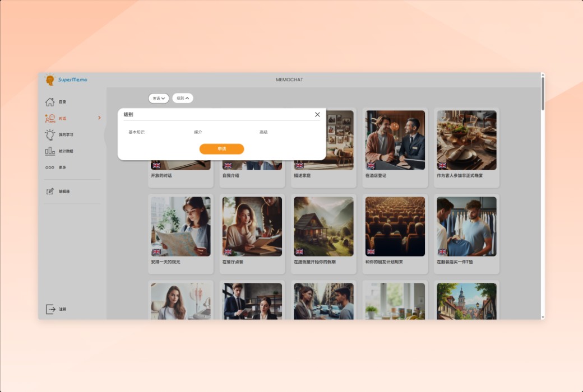Click the 更多 three-circles icon

50,167
